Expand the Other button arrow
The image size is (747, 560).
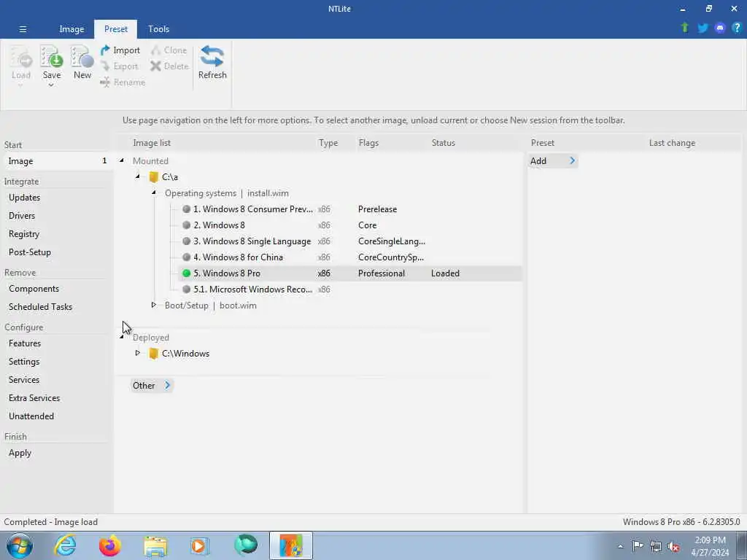point(167,385)
